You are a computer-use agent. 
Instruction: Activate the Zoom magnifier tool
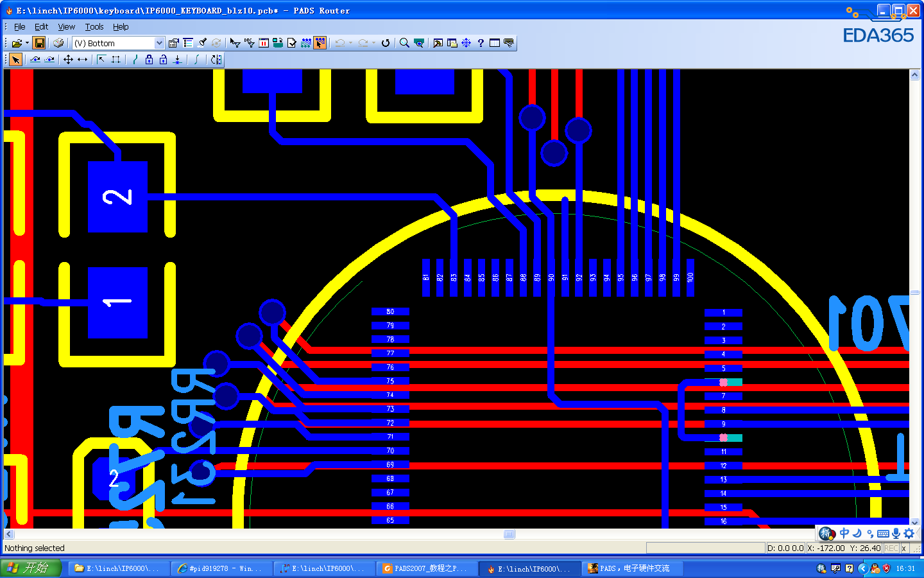404,43
